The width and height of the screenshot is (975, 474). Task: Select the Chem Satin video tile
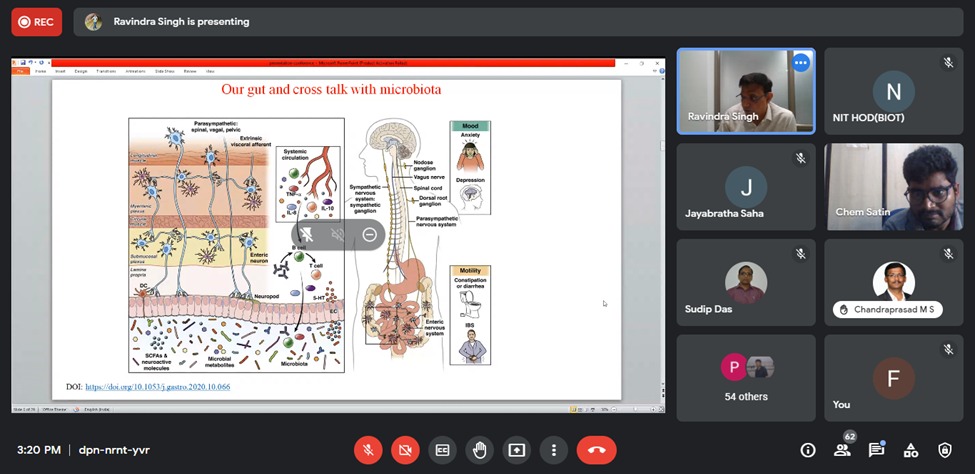pos(894,187)
